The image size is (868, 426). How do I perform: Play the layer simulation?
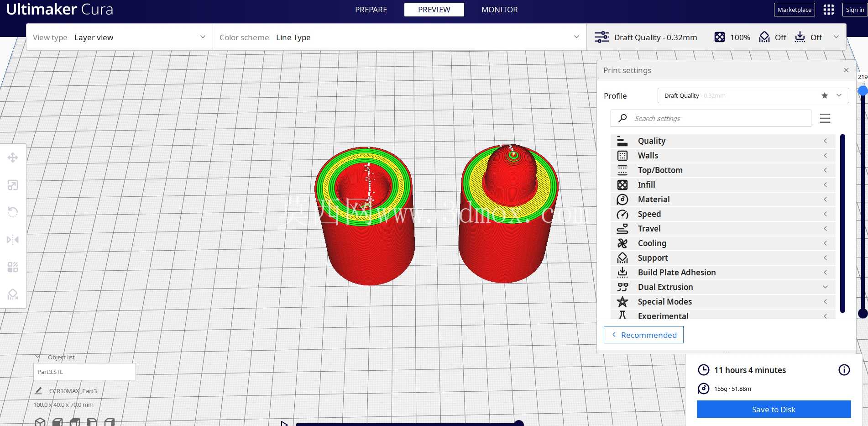284,423
